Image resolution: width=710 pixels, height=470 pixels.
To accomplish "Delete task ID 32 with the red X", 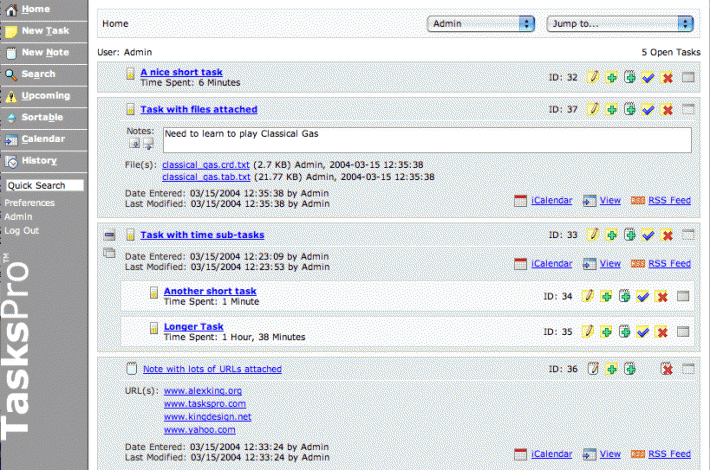I will coord(667,77).
